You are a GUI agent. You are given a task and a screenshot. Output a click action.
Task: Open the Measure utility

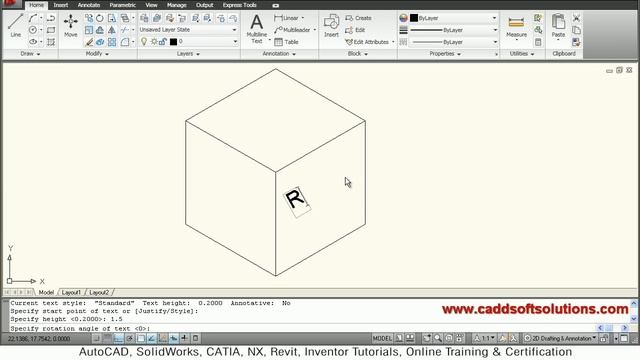click(516, 27)
